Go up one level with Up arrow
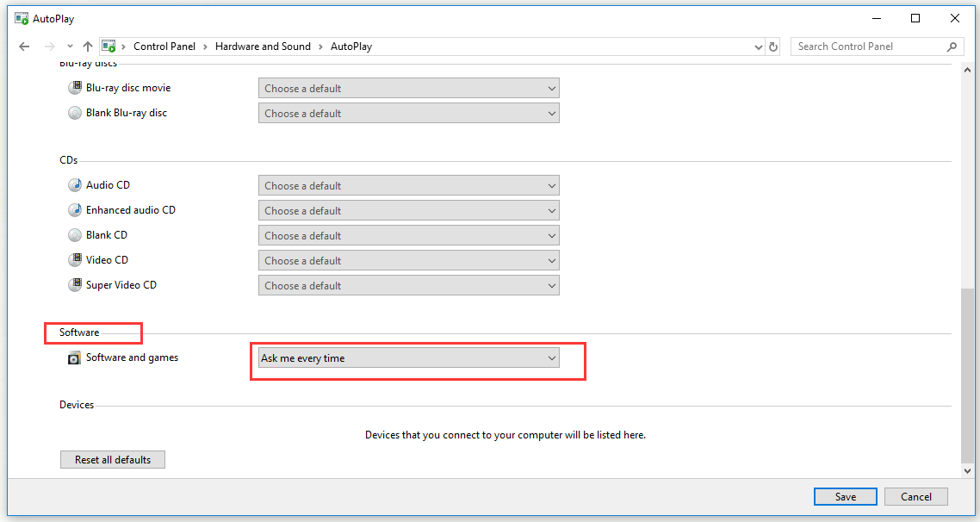 (88, 47)
